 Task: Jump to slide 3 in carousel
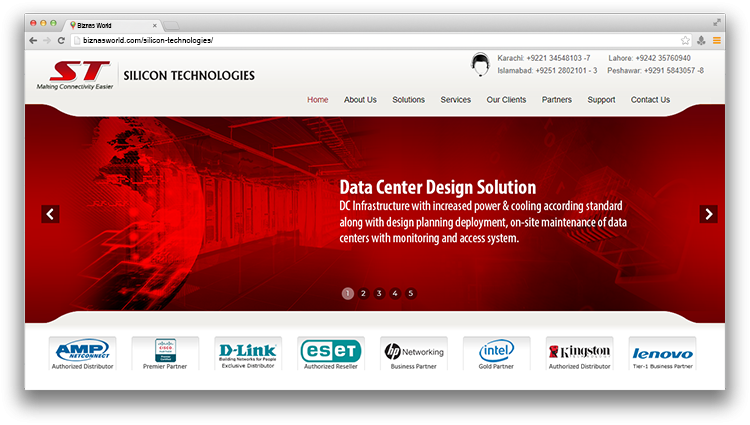pos(379,293)
